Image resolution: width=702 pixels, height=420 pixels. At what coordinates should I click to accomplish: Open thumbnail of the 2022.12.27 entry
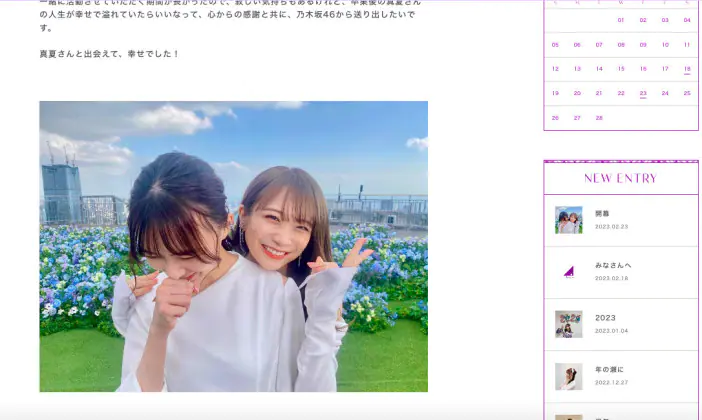click(569, 376)
